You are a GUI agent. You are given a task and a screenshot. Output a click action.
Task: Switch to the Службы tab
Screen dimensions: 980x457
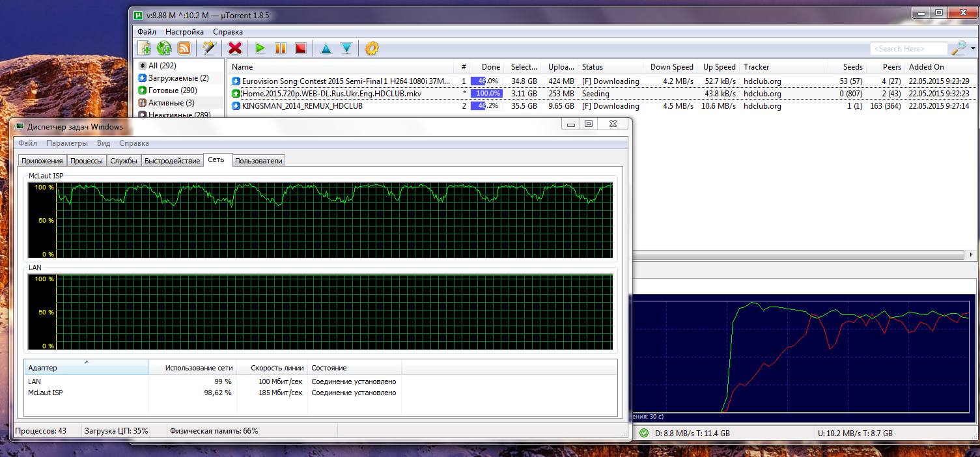click(x=124, y=161)
